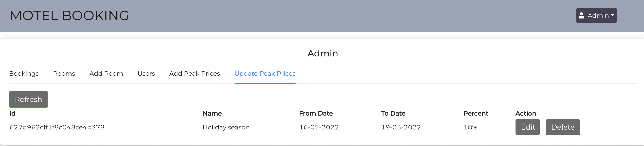Click the Name column header
The height and width of the screenshot is (146, 644).
point(212,114)
